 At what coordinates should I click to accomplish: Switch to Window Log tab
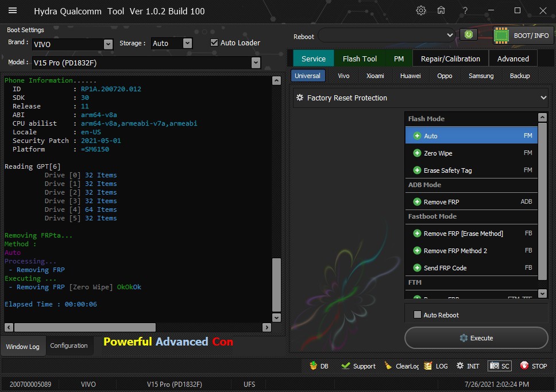click(x=23, y=346)
